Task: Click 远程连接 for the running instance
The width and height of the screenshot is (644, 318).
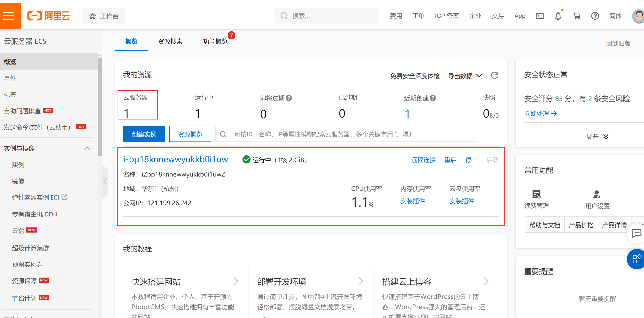Action: pos(423,160)
